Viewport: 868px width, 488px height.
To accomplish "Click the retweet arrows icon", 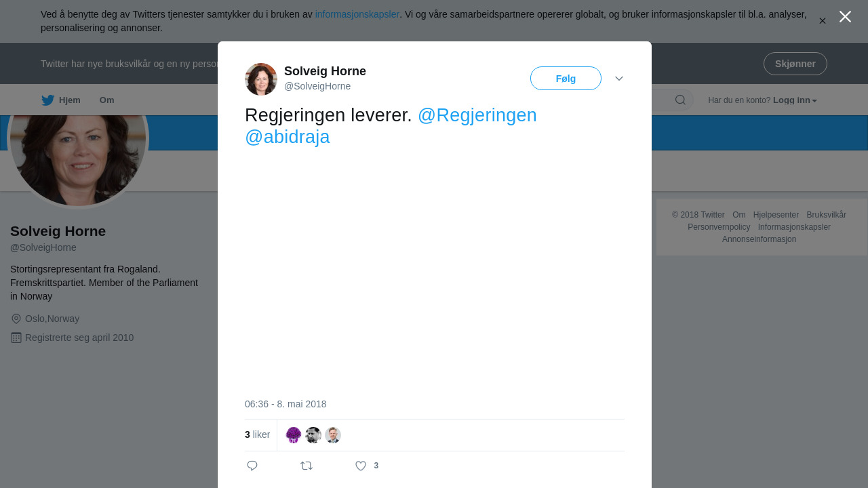I will click(307, 466).
